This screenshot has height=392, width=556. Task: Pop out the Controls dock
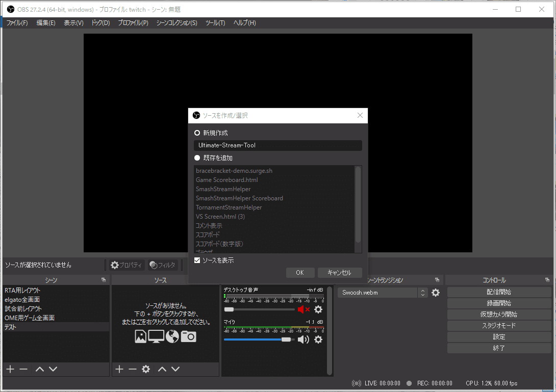pyautogui.click(x=547, y=280)
